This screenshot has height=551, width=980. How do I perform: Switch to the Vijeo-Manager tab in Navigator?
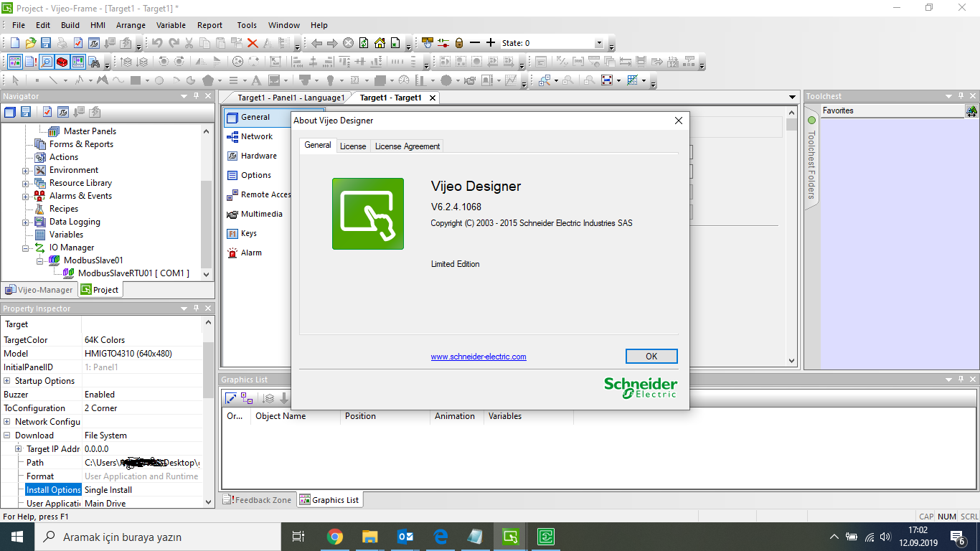(39, 290)
